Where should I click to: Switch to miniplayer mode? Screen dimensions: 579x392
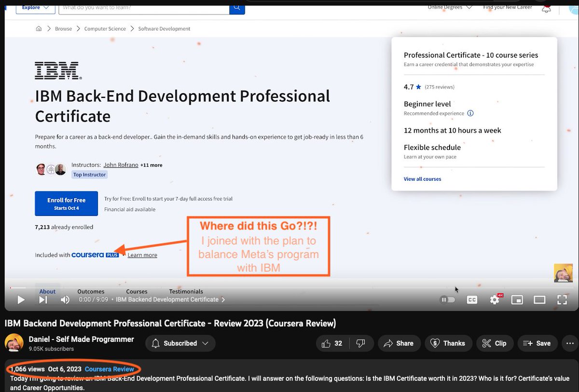tap(517, 300)
